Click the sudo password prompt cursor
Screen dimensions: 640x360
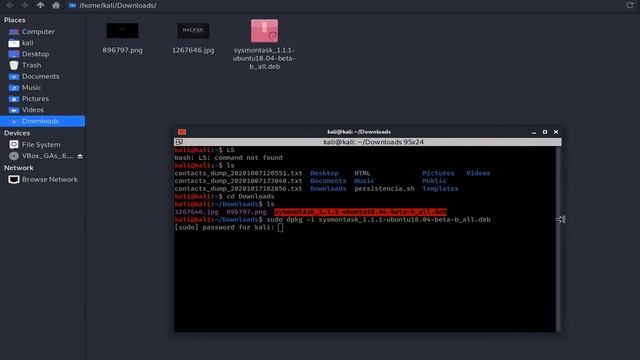280,228
